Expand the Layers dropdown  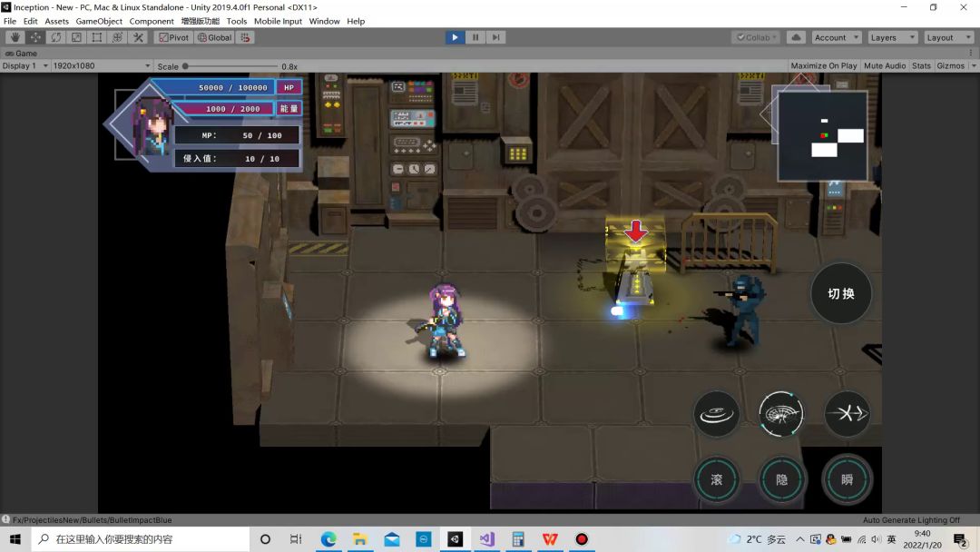(x=889, y=37)
